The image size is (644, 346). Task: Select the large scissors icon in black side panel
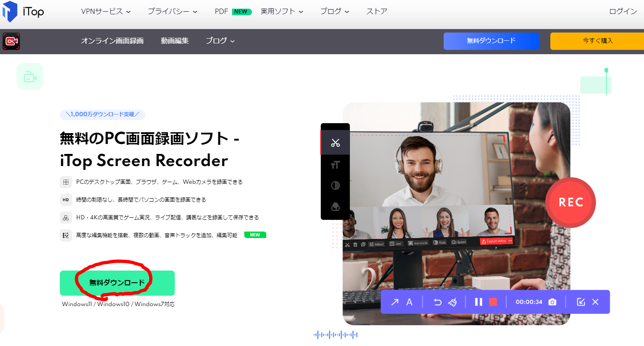coord(335,143)
